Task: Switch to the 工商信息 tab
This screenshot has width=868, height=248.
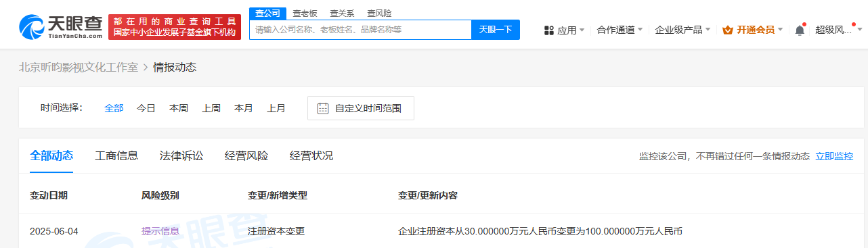Action: point(116,156)
